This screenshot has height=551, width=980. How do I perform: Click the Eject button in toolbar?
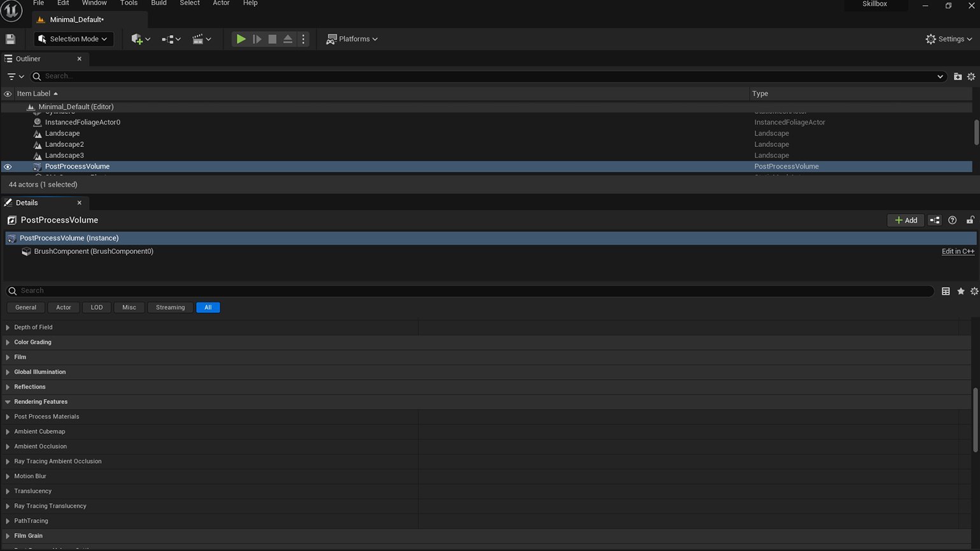(x=288, y=39)
